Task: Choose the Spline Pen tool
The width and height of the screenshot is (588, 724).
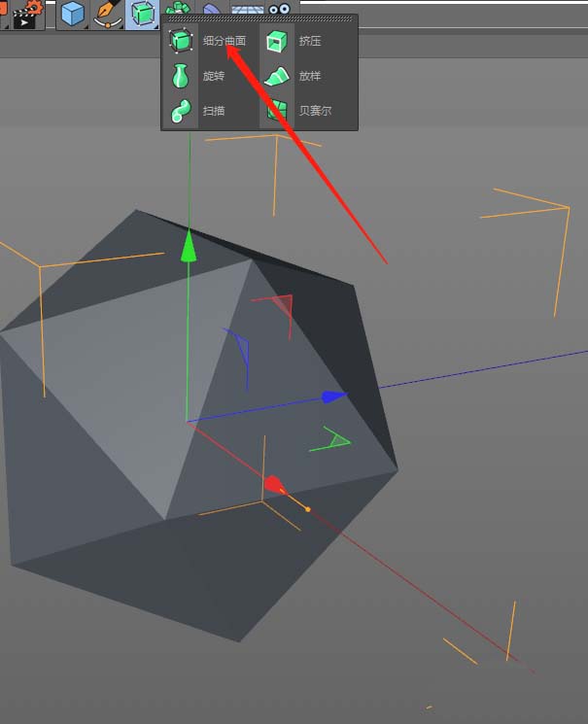Action: point(108,15)
